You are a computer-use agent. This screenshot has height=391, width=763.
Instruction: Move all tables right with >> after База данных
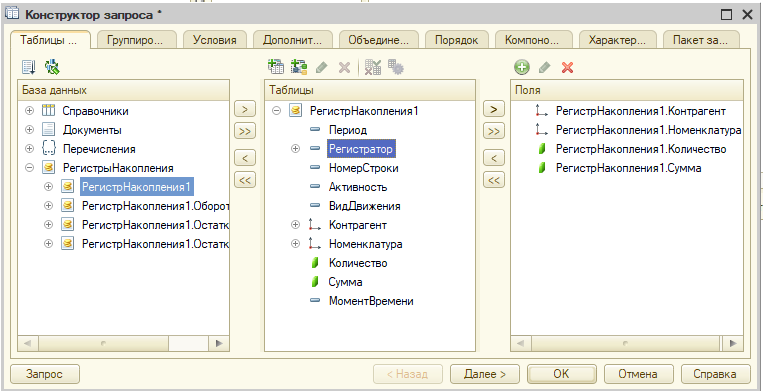click(x=245, y=131)
